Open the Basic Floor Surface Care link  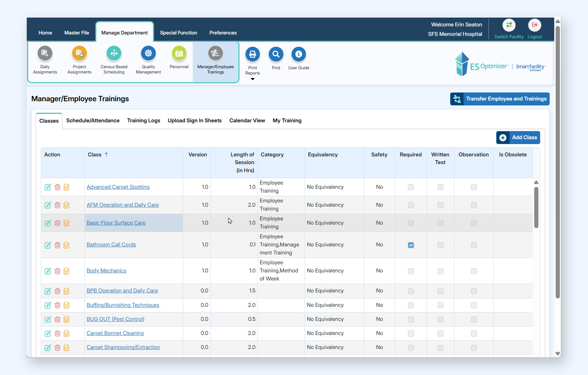pyautogui.click(x=116, y=223)
